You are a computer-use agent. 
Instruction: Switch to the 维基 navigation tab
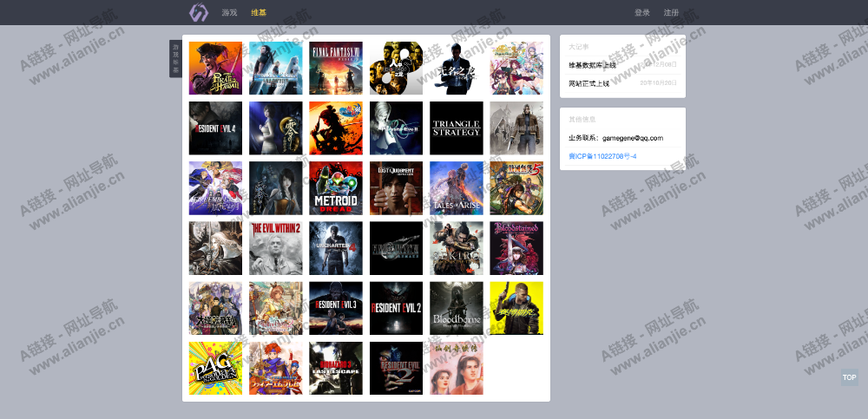259,13
